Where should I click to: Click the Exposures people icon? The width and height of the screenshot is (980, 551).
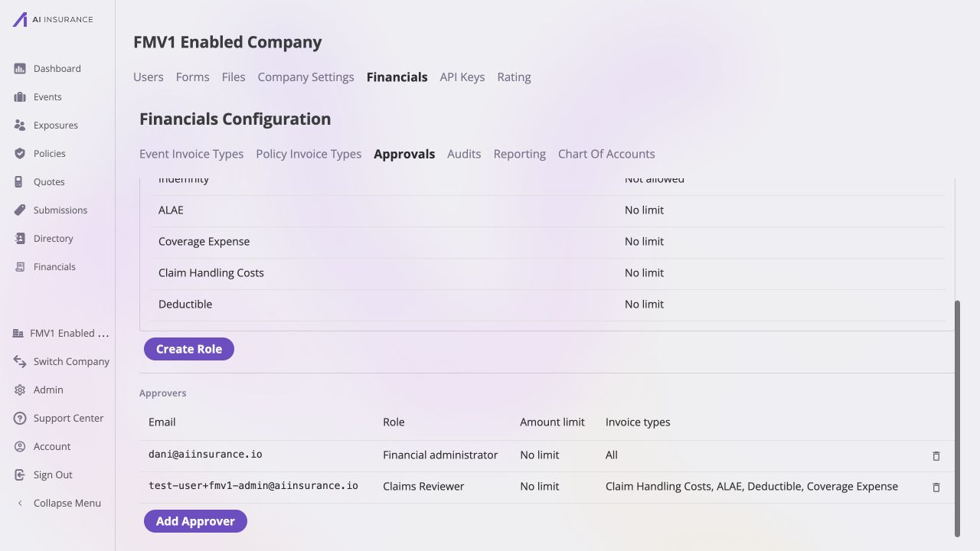click(x=20, y=126)
